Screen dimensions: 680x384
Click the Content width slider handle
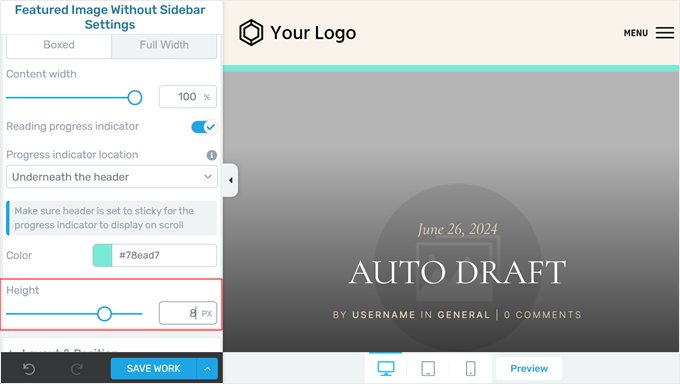click(x=135, y=98)
